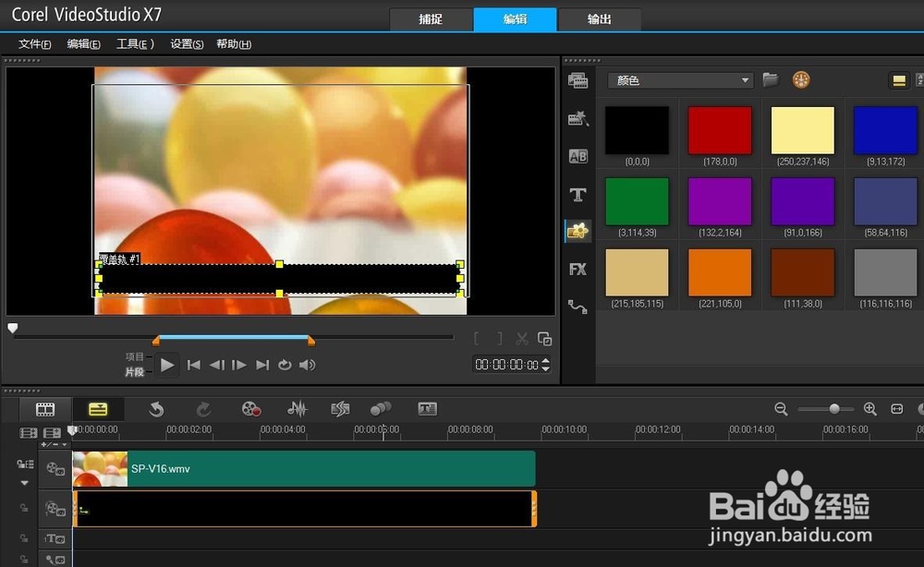The height and width of the screenshot is (567, 924).
Task: Open the Path library icon
Action: tap(577, 307)
